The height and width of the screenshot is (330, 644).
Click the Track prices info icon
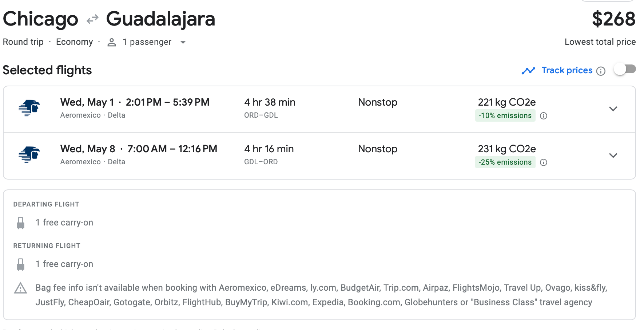pos(601,71)
